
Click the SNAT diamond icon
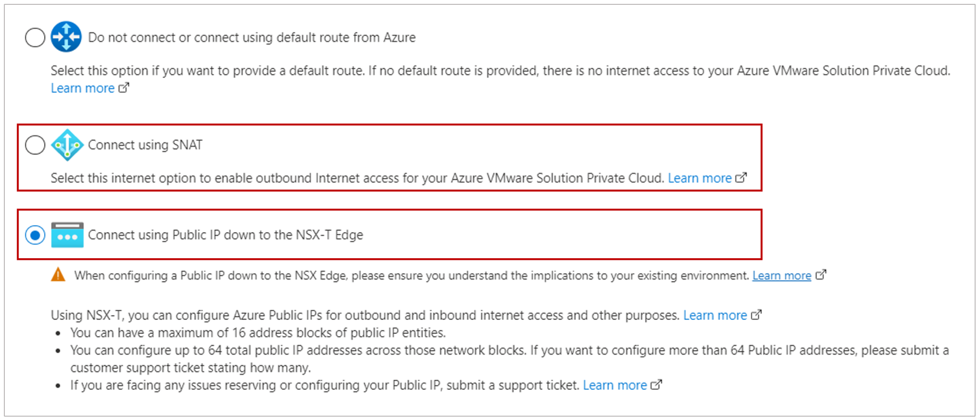pyautogui.click(x=67, y=145)
